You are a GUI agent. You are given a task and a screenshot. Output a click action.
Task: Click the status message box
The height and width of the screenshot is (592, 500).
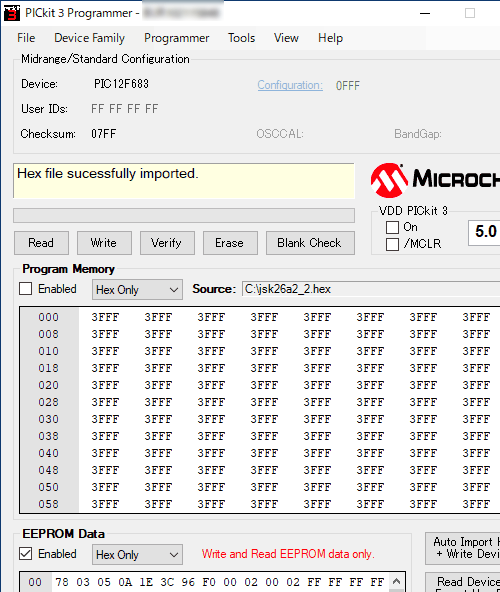coord(184,180)
